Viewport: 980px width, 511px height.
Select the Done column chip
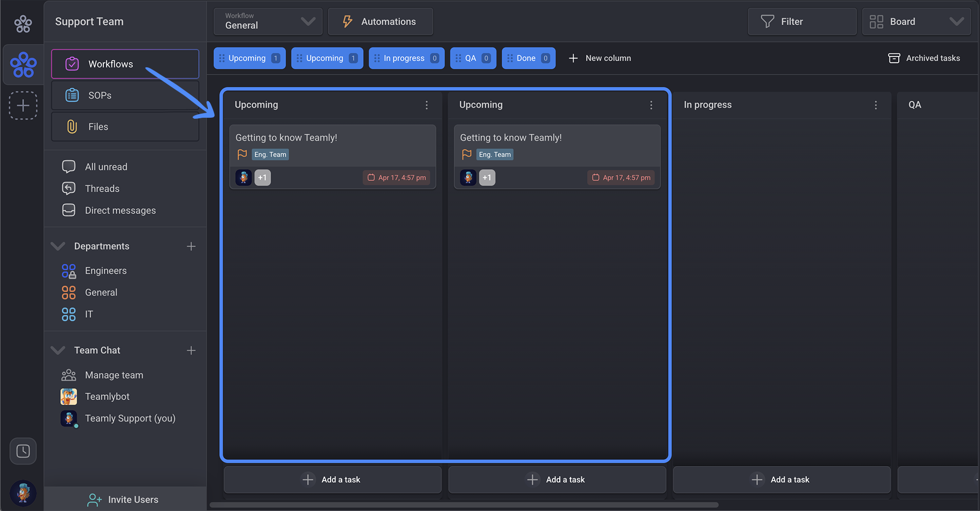point(528,58)
